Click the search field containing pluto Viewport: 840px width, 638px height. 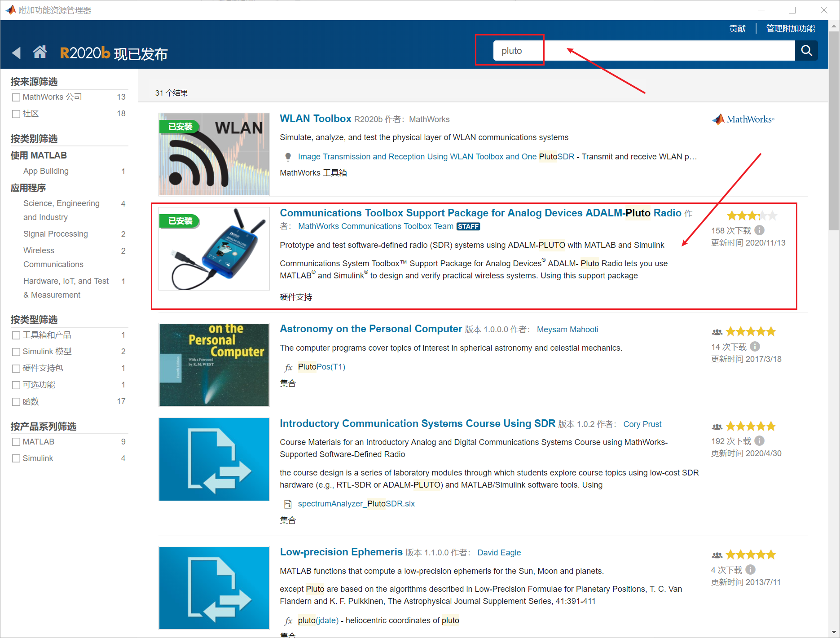[x=644, y=50]
